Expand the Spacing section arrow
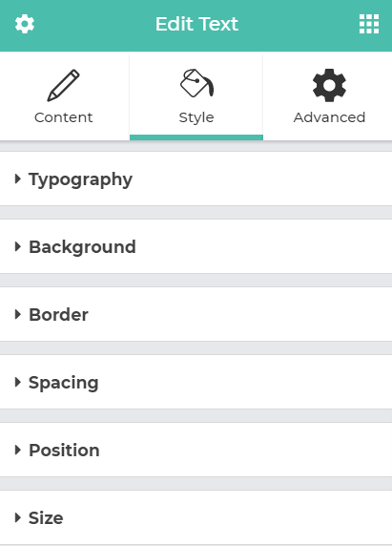This screenshot has width=392, height=546. (18, 382)
